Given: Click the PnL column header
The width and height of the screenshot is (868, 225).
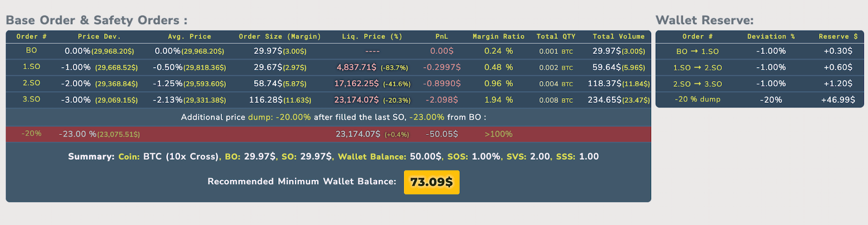Looking at the screenshot, I should coord(442,37).
